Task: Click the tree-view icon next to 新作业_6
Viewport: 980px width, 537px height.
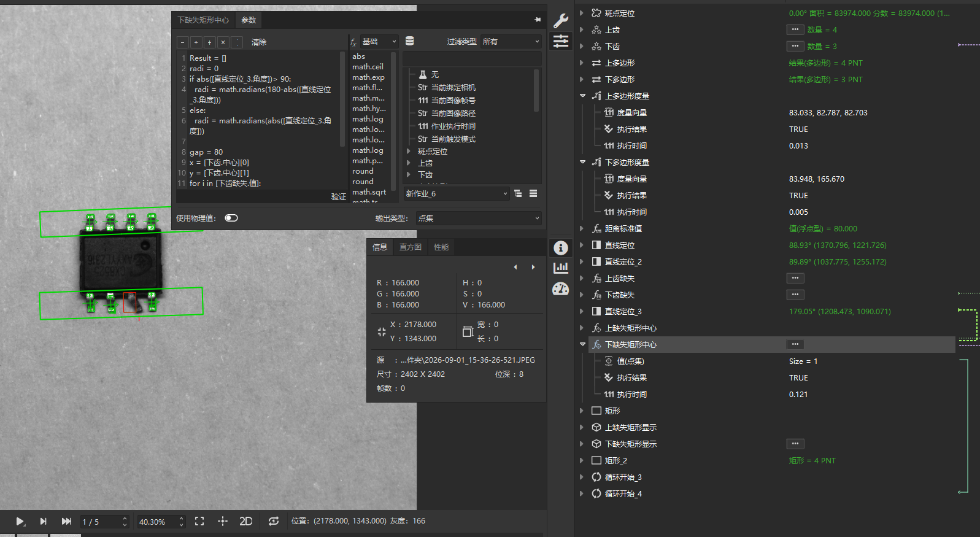Action: pos(518,193)
